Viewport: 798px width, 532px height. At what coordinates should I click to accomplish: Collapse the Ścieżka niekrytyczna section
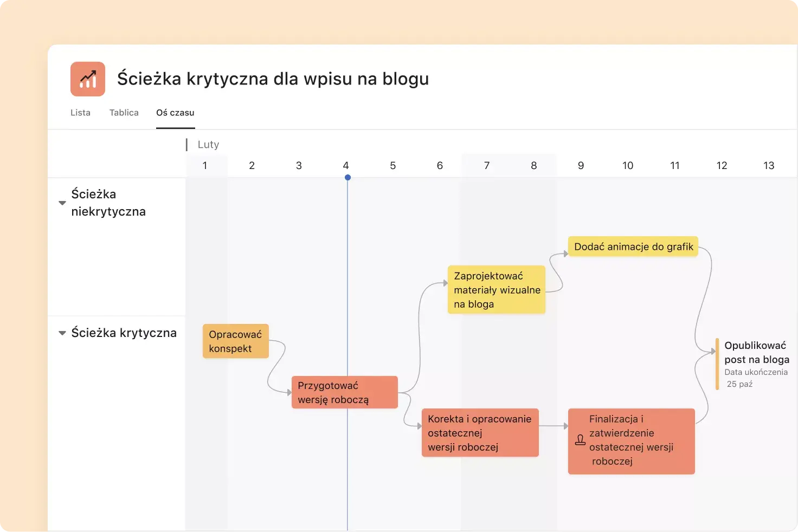tap(62, 203)
